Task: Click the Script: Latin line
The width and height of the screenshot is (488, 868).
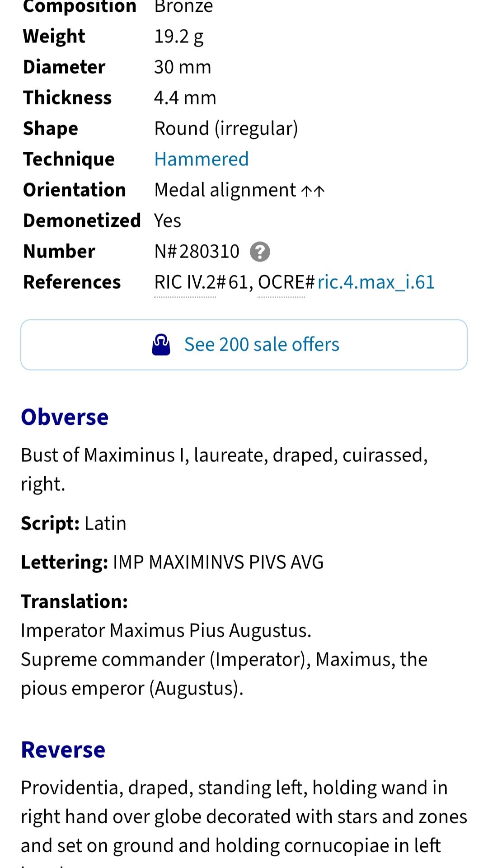Action: (74, 523)
